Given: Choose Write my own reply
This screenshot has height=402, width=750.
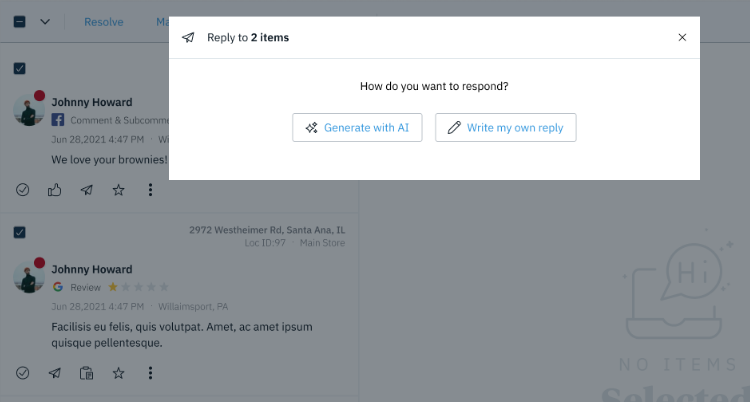Looking at the screenshot, I should [x=506, y=127].
